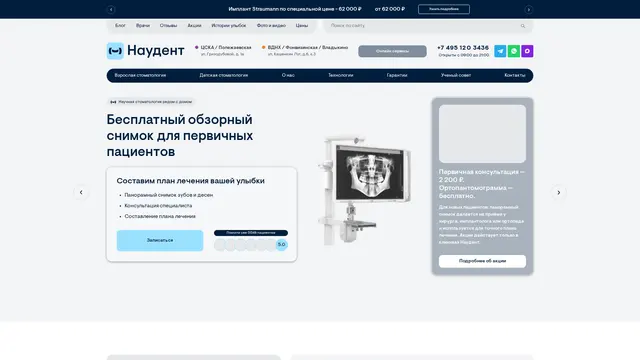The width and height of the screenshot is (640, 360).
Task: Open the WhatsApp messenger icon
Action: (x=513, y=51)
